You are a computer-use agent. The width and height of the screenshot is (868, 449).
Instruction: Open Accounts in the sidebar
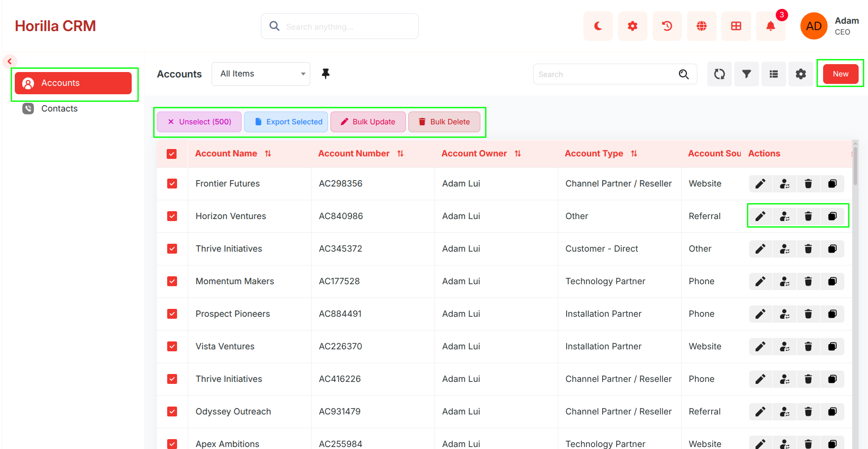coord(73,83)
